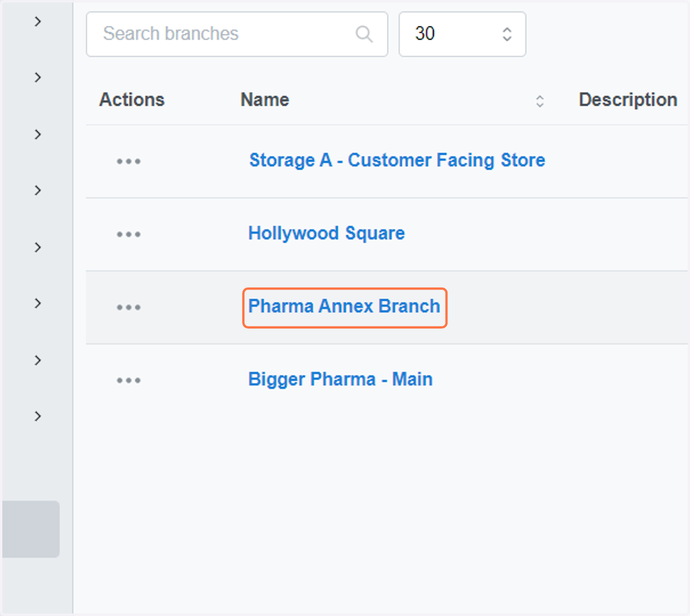Image resolution: width=690 pixels, height=616 pixels.
Task: Sort the table by the Name column
Action: tap(539, 101)
